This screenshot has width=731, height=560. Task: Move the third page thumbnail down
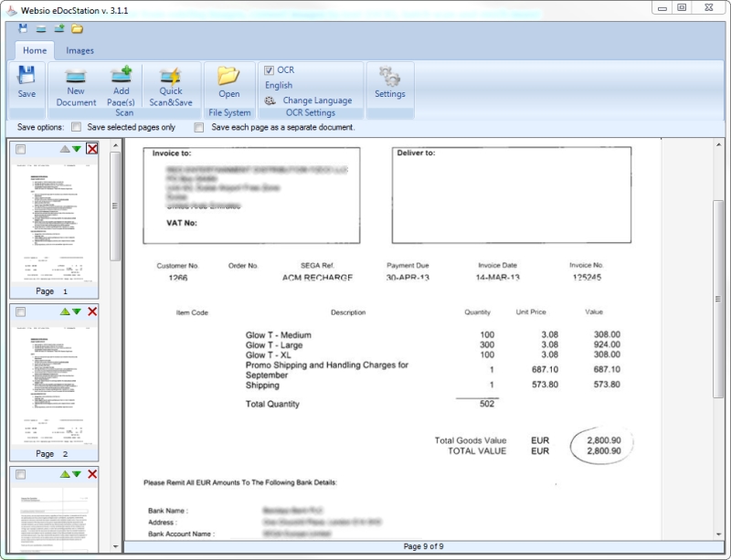77,474
